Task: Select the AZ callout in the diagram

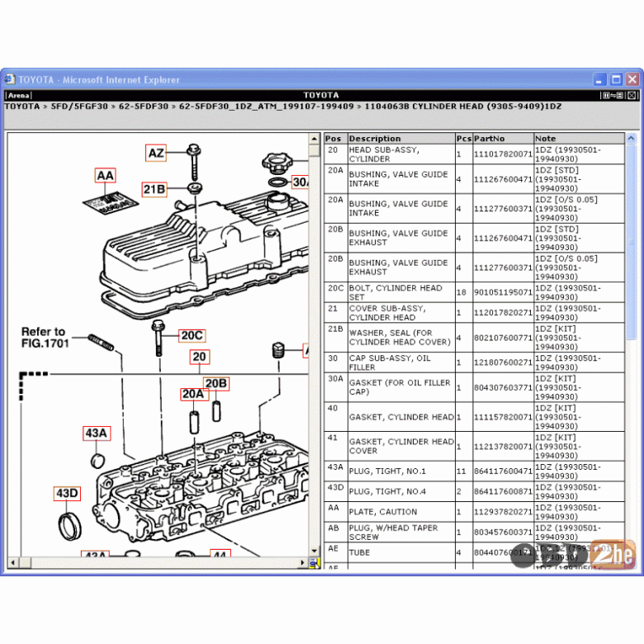Action: tap(156, 153)
